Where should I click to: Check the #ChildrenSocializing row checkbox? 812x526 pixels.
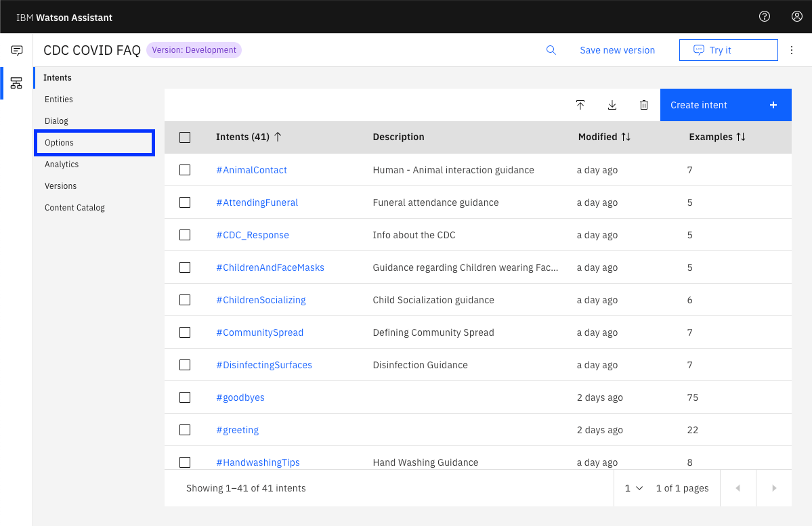coord(185,301)
